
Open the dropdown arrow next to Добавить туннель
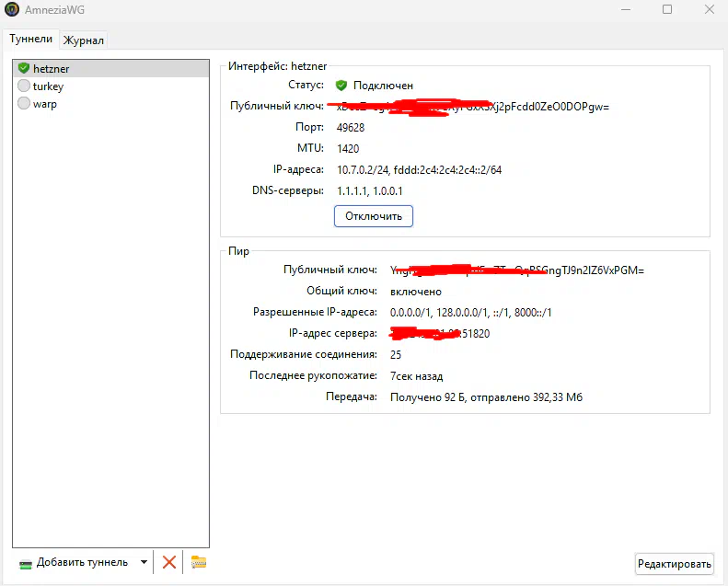coord(144,562)
